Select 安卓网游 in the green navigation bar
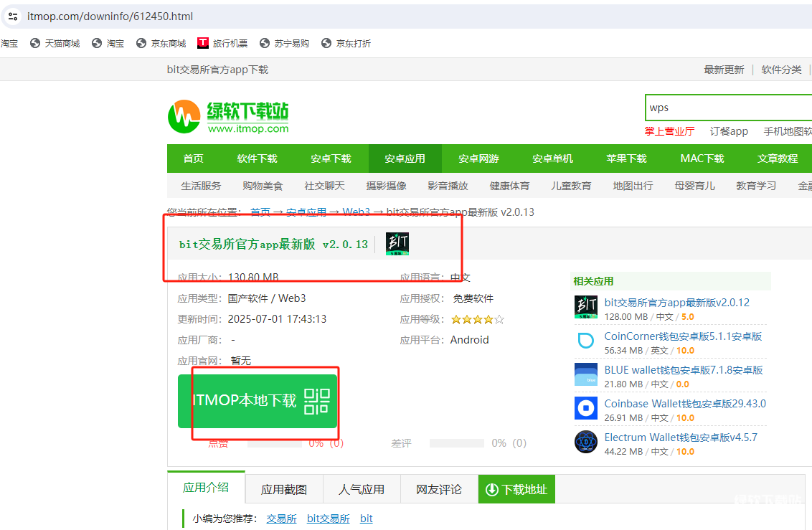This screenshot has width=812, height=530. tap(478, 158)
